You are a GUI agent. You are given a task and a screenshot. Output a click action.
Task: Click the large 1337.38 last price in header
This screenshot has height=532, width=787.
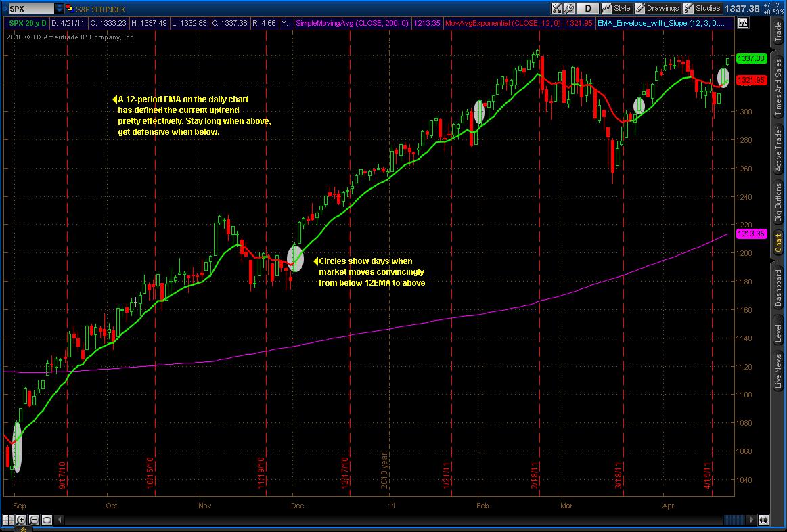point(742,9)
